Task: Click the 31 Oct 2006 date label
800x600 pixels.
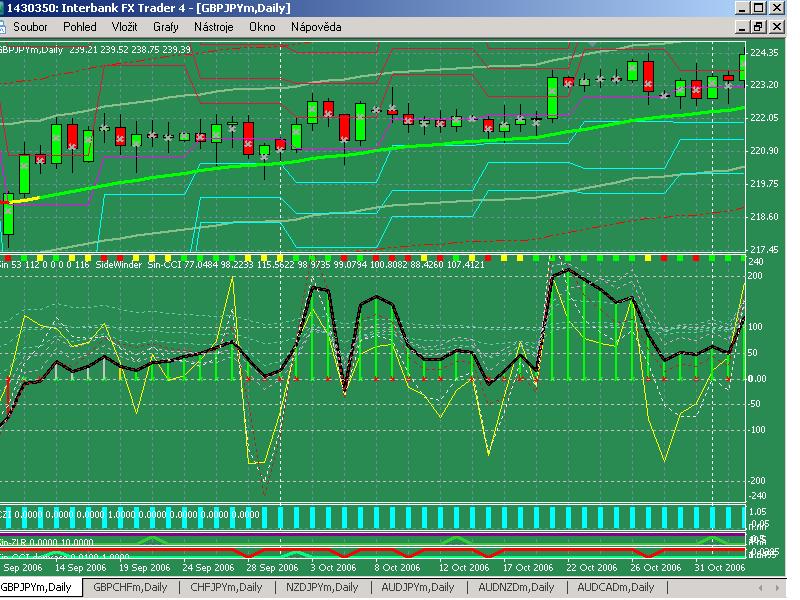Action: (x=720, y=567)
